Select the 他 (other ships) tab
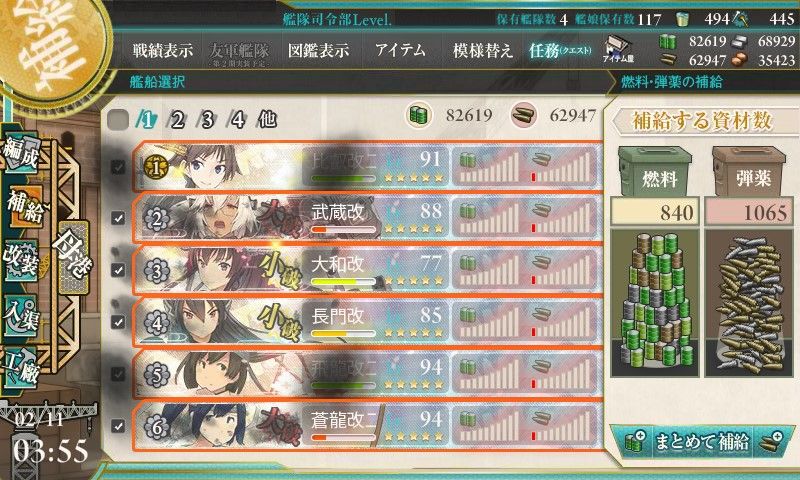This screenshot has height=480, width=800. (268, 119)
